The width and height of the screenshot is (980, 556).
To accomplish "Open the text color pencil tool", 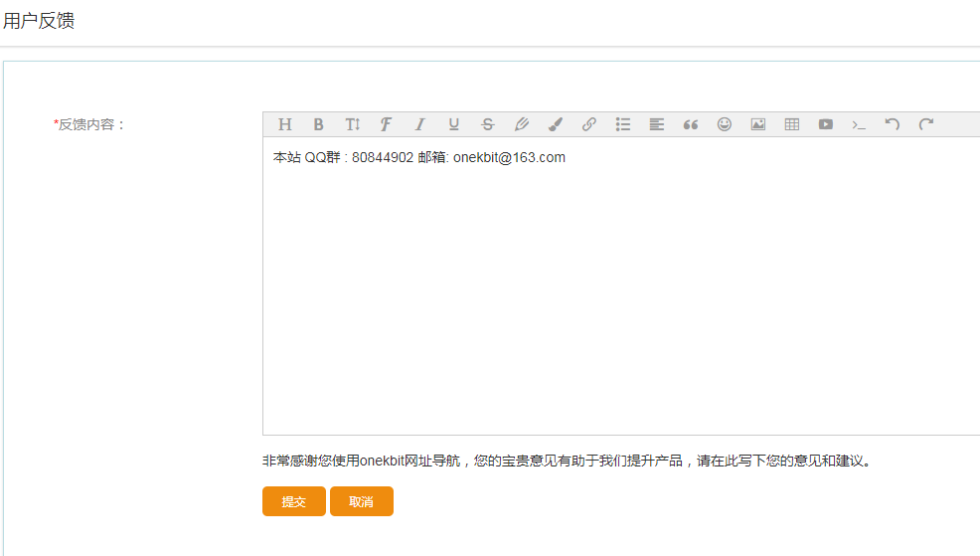I will click(521, 124).
